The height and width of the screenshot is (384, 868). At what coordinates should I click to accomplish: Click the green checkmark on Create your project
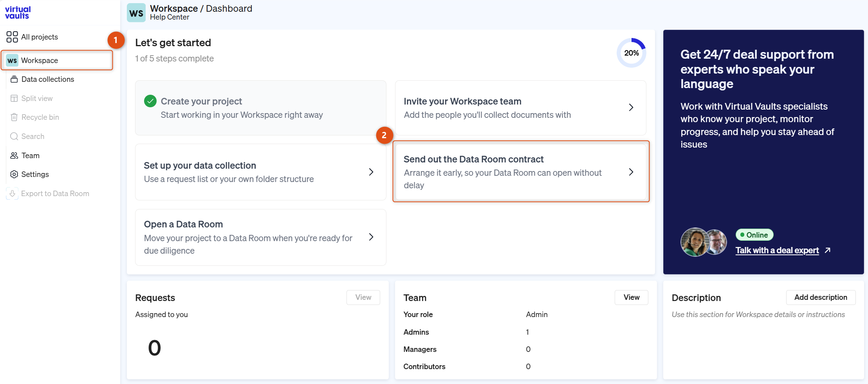coord(150,101)
